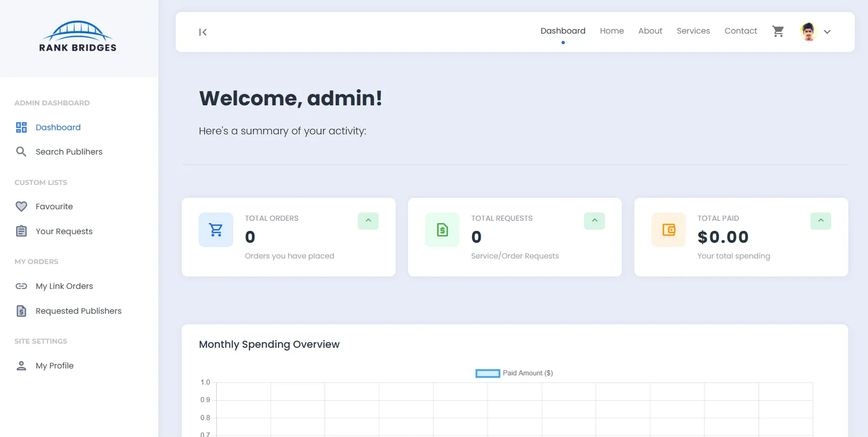This screenshot has height=437, width=868.
Task: Collapse the Total Paid card chevron
Action: (820, 221)
